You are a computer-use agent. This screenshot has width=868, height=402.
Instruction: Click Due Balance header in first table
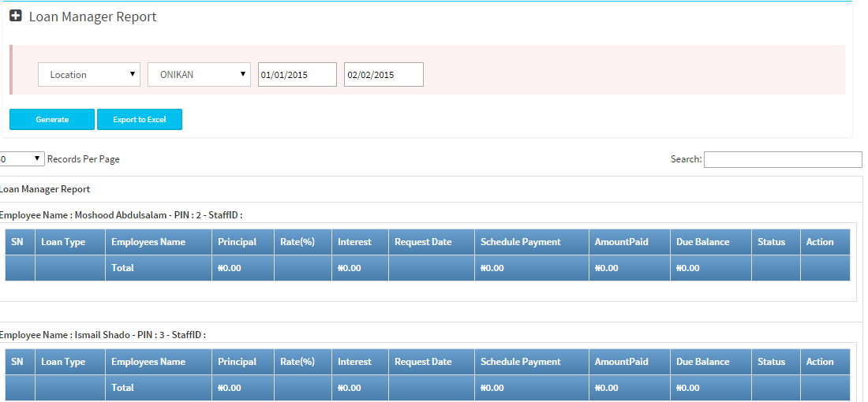pyautogui.click(x=702, y=242)
